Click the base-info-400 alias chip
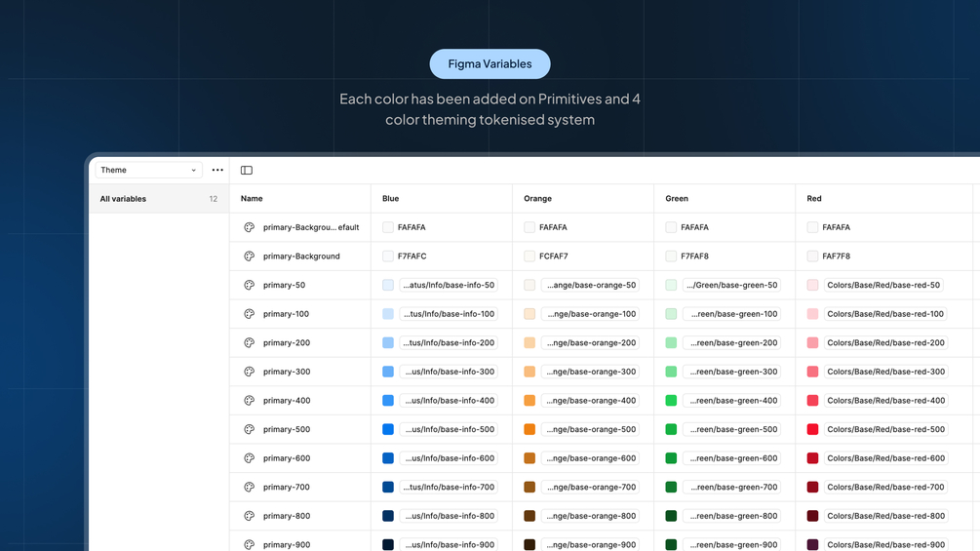 tap(449, 401)
